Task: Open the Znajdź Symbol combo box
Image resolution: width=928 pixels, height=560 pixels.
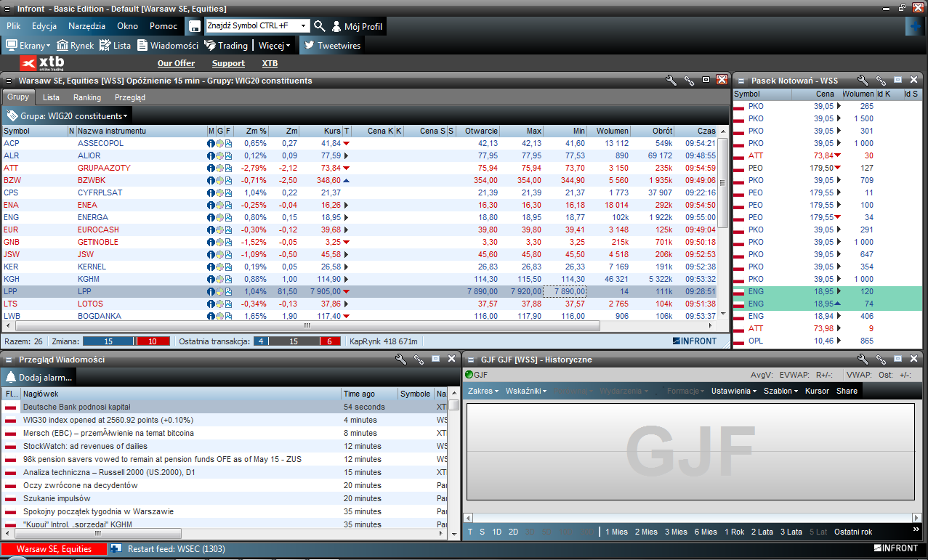Action: (257, 25)
